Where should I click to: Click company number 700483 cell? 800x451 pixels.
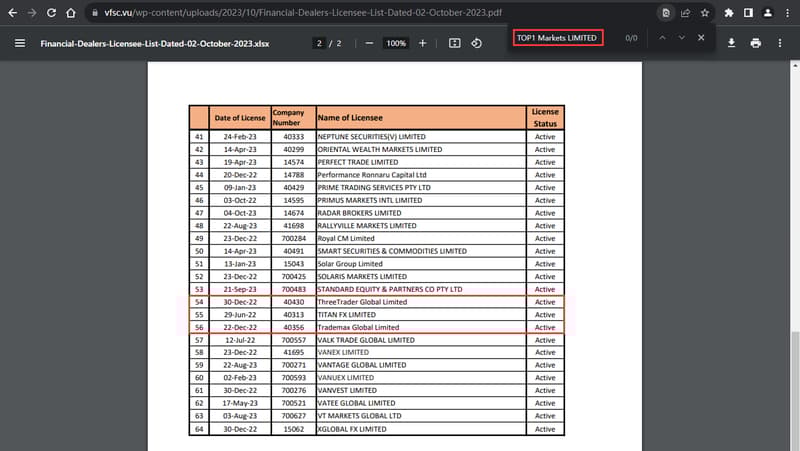[x=294, y=289]
